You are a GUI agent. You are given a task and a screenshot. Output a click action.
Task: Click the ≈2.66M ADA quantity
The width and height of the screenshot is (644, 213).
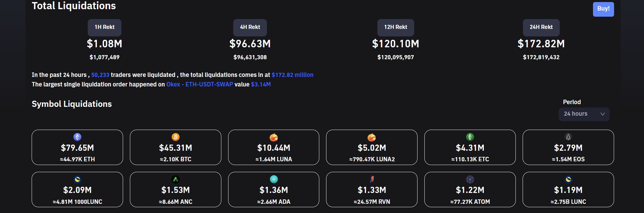pos(274,202)
